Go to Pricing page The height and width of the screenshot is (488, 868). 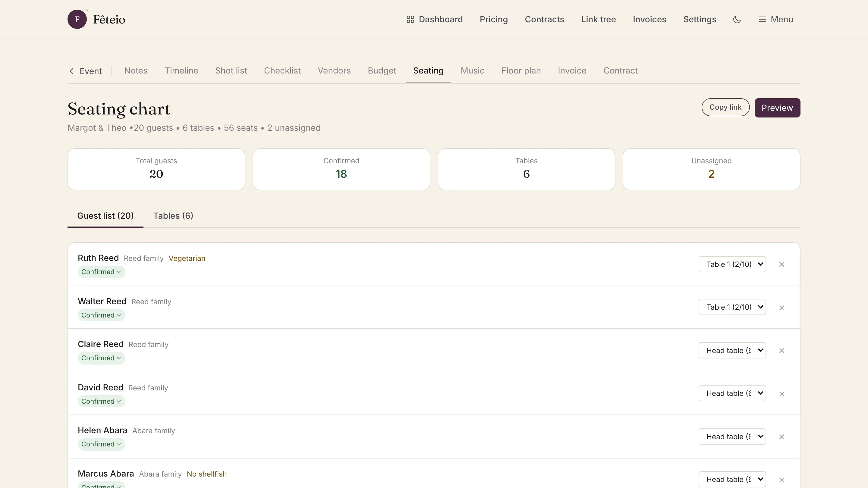[494, 19]
